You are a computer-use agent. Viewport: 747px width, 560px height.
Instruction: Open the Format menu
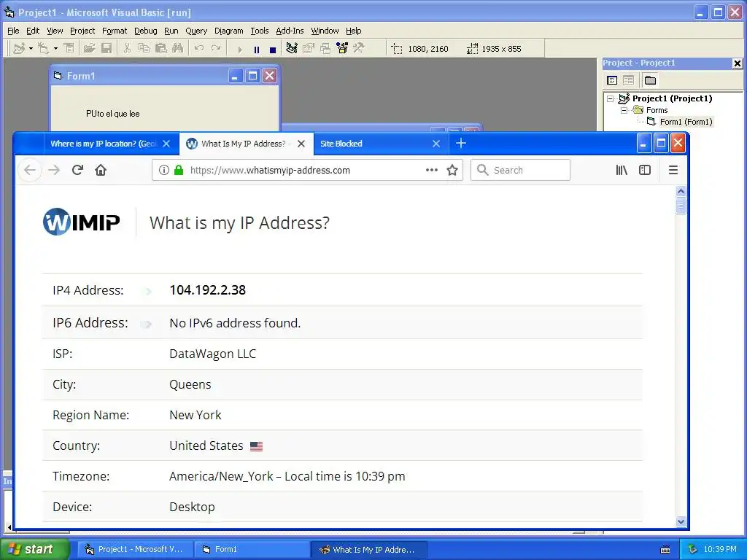(x=115, y=31)
